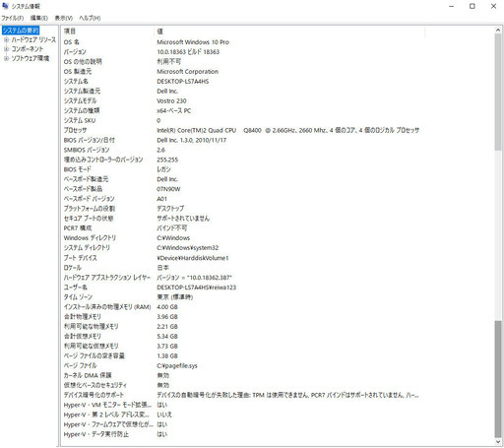Select the 255.255 controller version value

point(167,160)
